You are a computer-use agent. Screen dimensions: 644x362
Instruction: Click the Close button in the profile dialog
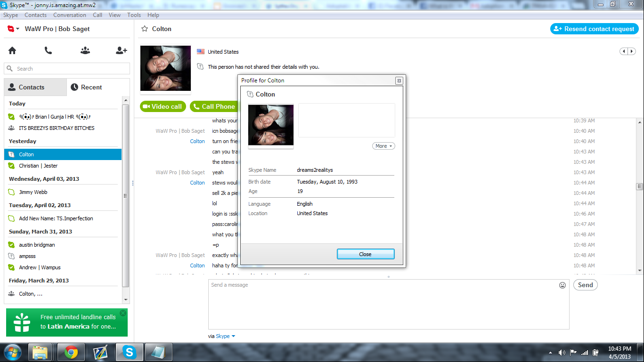point(366,254)
